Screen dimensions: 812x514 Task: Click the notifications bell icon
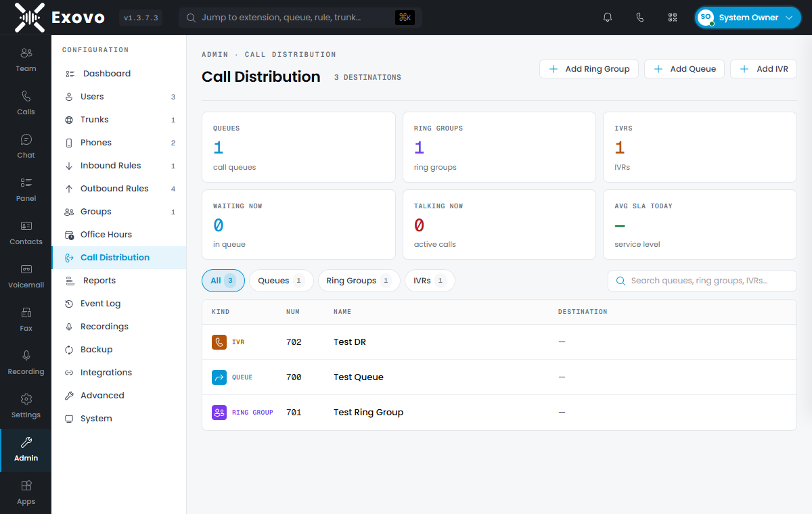pyautogui.click(x=608, y=18)
